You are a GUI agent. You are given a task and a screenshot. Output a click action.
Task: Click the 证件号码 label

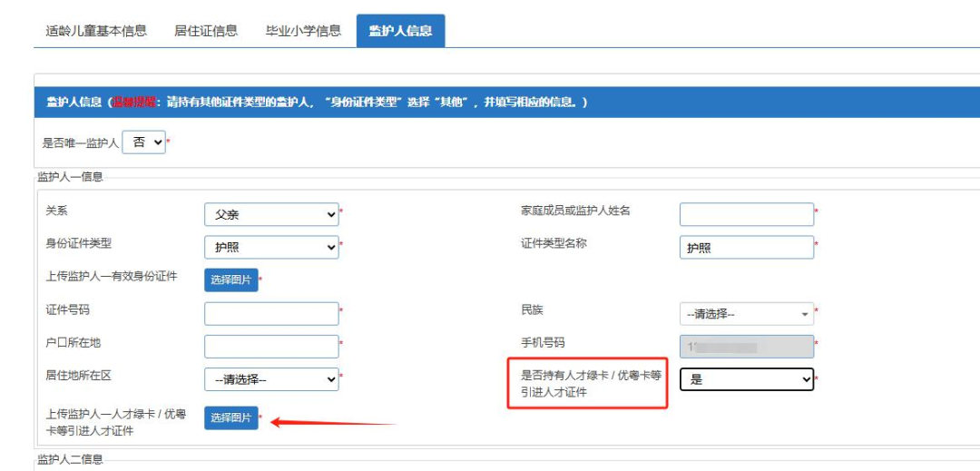click(67, 309)
